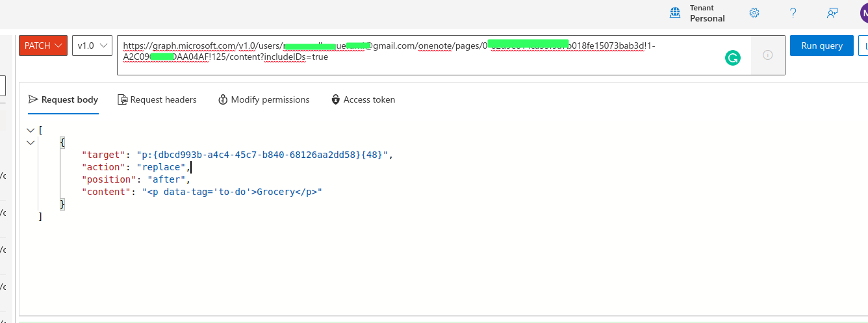Click the green Grammarly icon in URL box
Viewport: 868px width, 323px height.
click(732, 58)
